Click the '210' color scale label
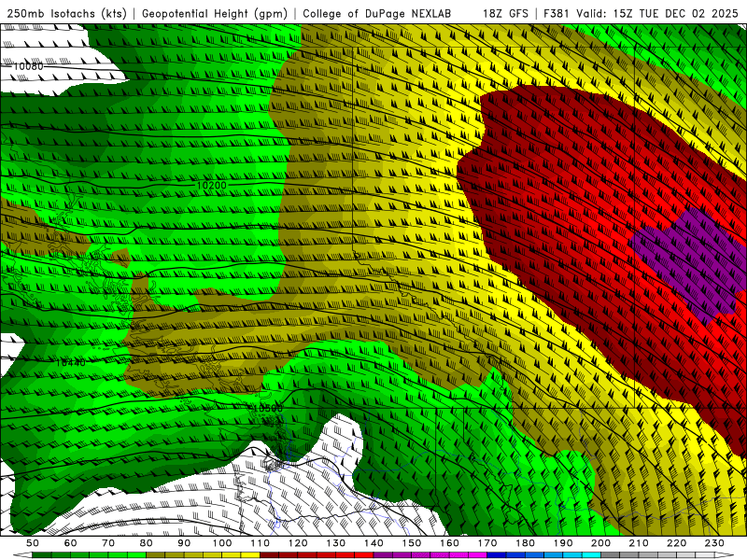This screenshot has height=560, width=747. coord(639,543)
